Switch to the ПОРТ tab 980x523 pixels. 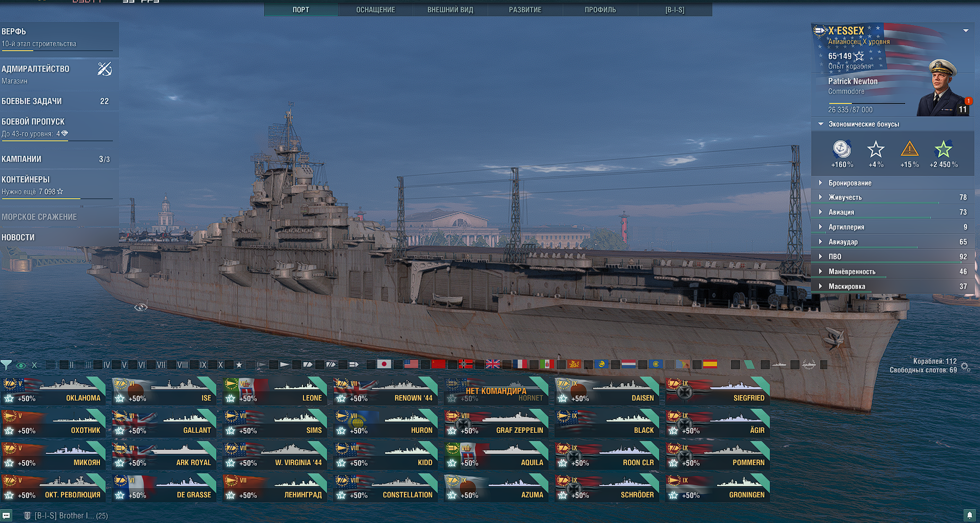click(301, 10)
